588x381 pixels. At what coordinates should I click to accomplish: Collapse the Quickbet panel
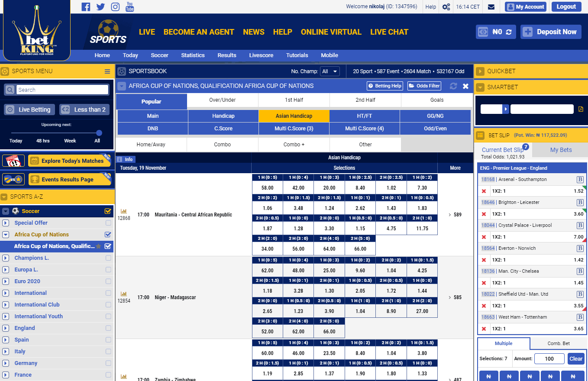(480, 71)
